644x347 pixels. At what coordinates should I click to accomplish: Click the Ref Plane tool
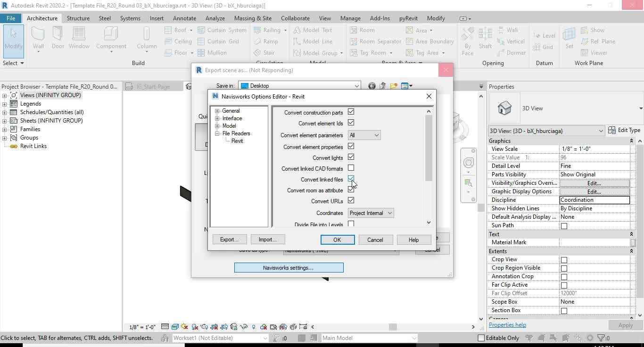[x=598, y=41]
